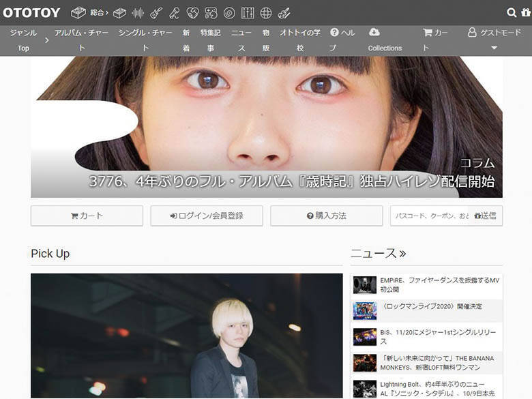Open EMPiRE ファイヤーダンス MV news
The height and width of the screenshot is (399, 532).
439,284
